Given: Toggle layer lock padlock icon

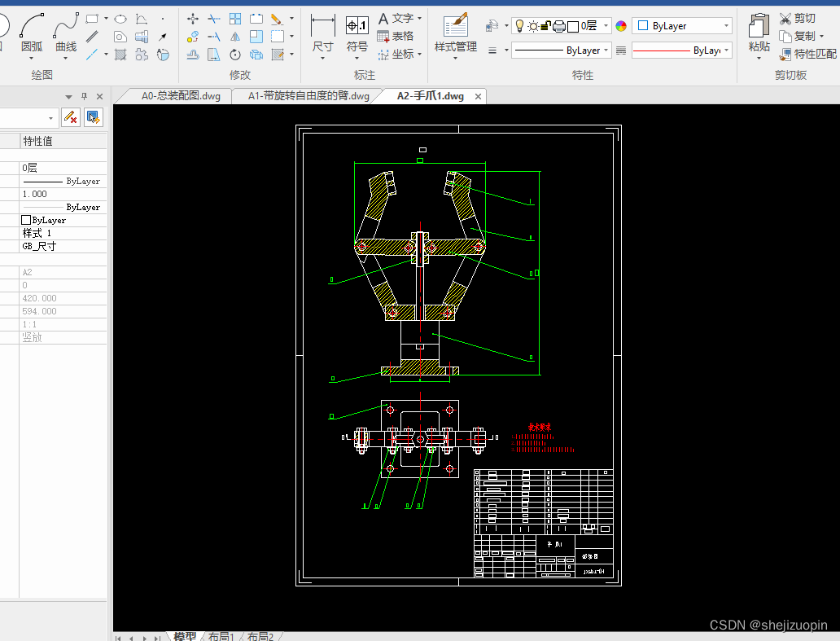Looking at the screenshot, I should tap(546, 26).
